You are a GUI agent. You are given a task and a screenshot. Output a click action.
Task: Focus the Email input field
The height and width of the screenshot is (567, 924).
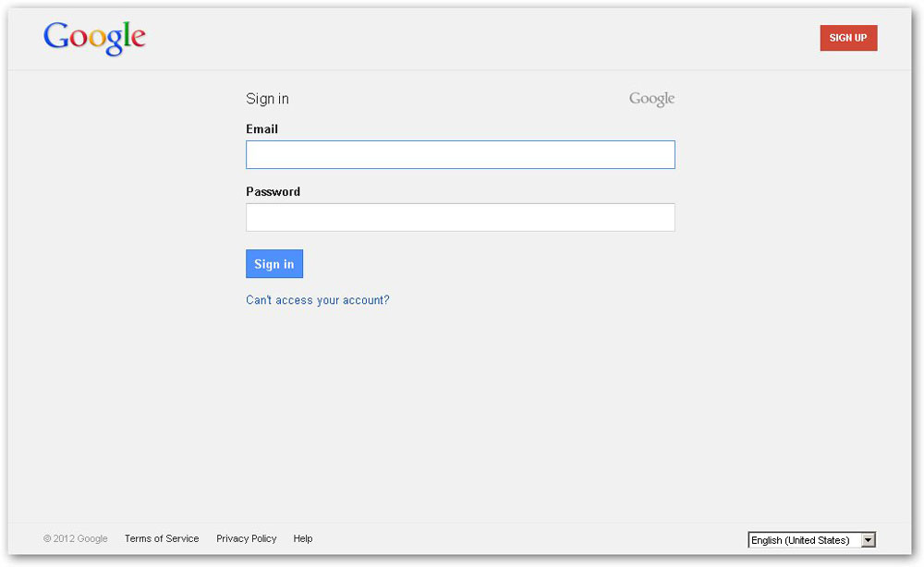[x=460, y=154]
